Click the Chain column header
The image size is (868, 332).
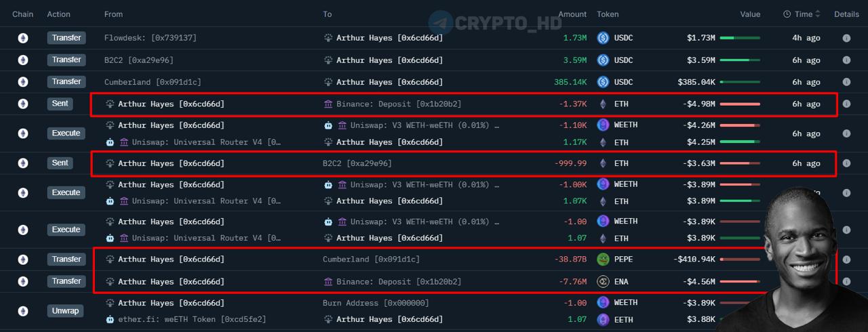pyautogui.click(x=23, y=14)
